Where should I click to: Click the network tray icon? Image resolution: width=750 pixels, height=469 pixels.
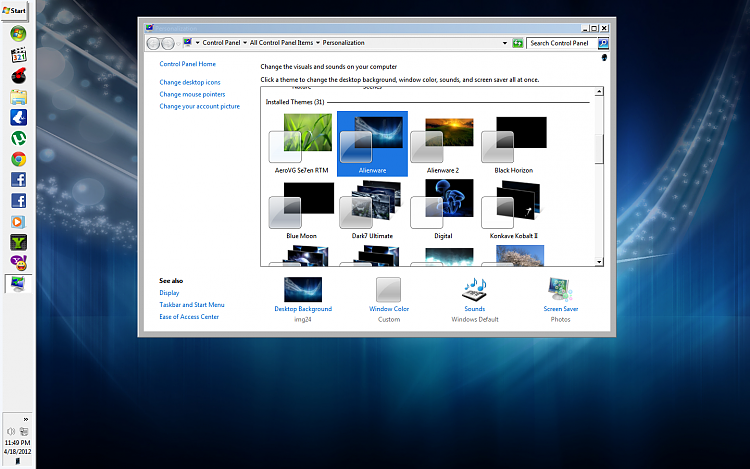(x=24, y=431)
